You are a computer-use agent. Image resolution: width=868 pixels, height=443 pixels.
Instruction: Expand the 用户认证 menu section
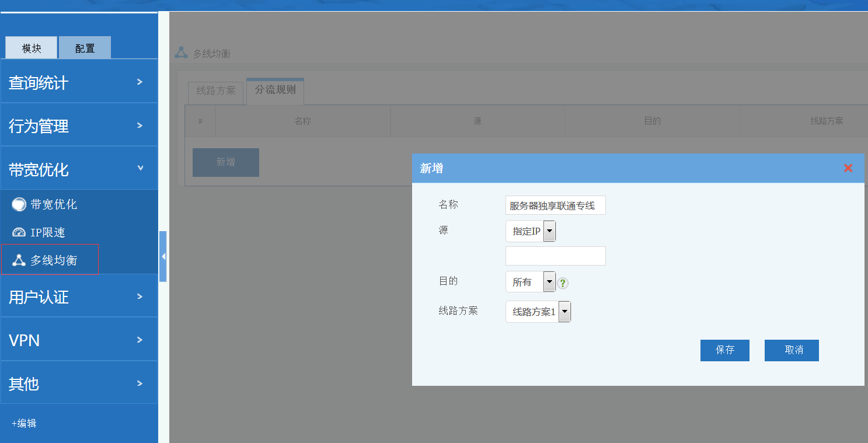[79, 297]
